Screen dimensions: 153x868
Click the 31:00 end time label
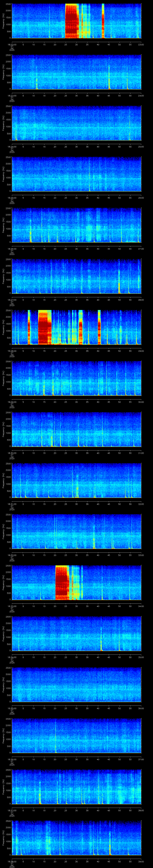pos(141,453)
